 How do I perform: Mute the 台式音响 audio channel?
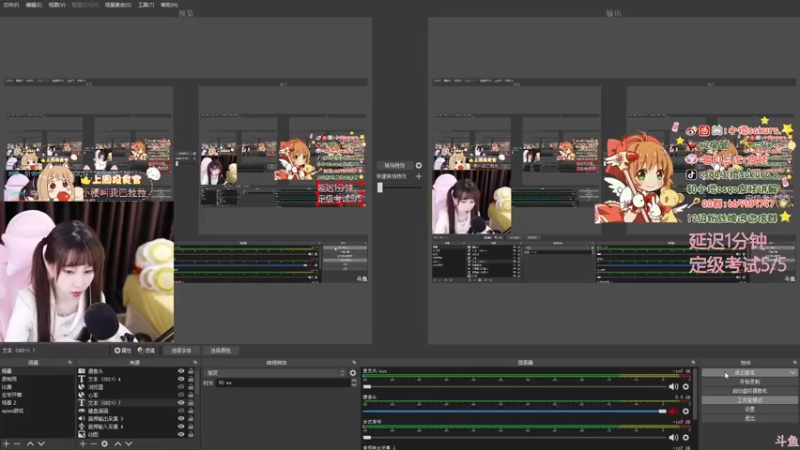coord(673,437)
